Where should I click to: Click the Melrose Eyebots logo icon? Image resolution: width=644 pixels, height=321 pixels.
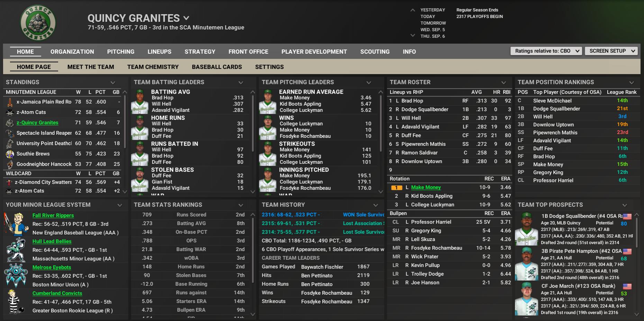click(16, 276)
